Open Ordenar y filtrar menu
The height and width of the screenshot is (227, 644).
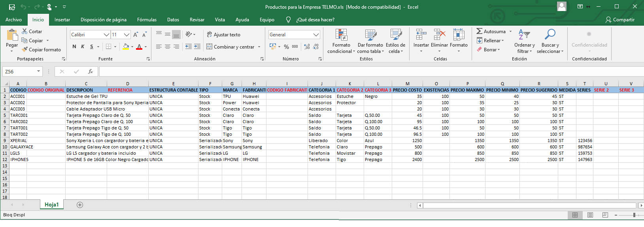point(524,41)
